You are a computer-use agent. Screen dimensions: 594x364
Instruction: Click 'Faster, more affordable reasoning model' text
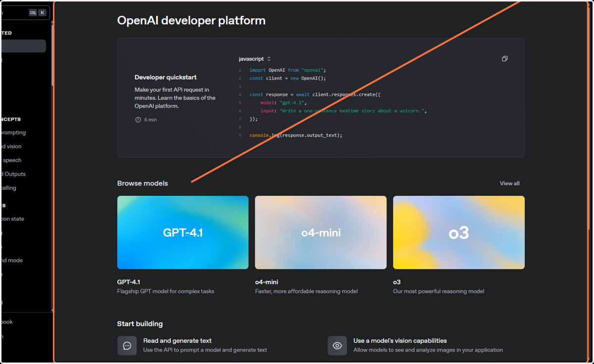(306, 291)
